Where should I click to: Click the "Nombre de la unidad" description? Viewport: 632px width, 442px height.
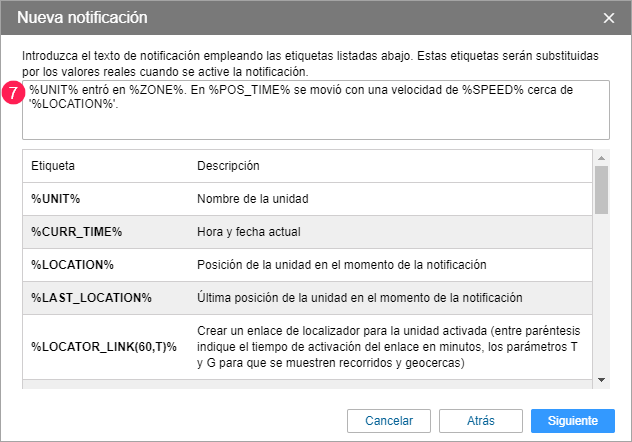click(255, 198)
